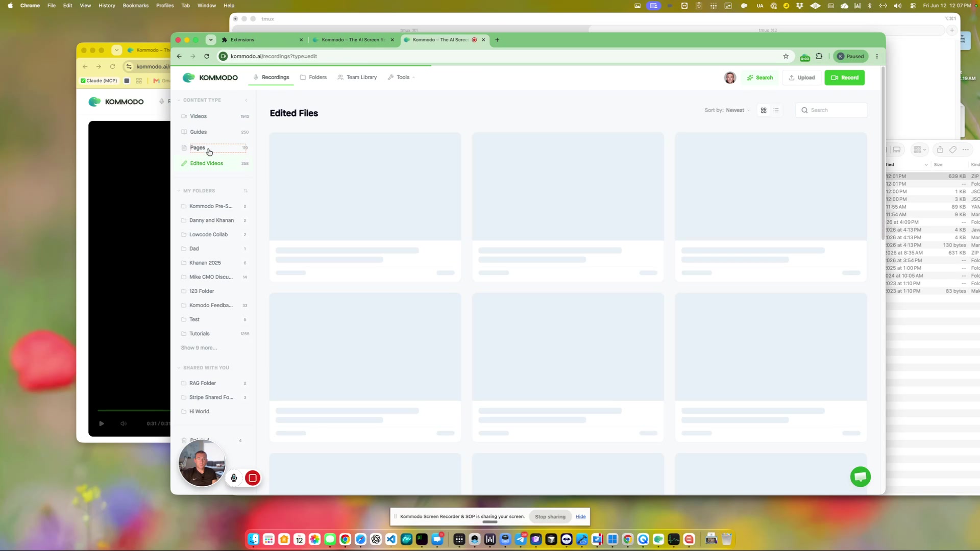The image size is (980, 551).
Task: Click the Search button next to the avatar
Action: 760,78
